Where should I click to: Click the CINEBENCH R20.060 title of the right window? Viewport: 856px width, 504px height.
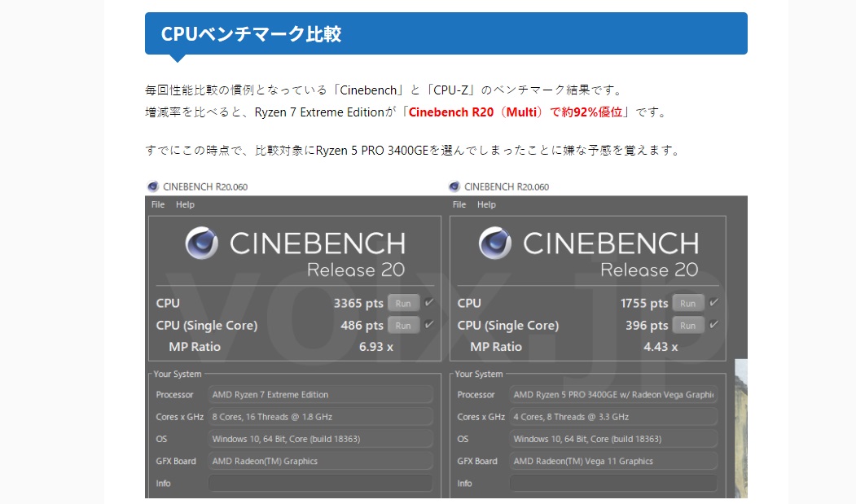(x=507, y=186)
